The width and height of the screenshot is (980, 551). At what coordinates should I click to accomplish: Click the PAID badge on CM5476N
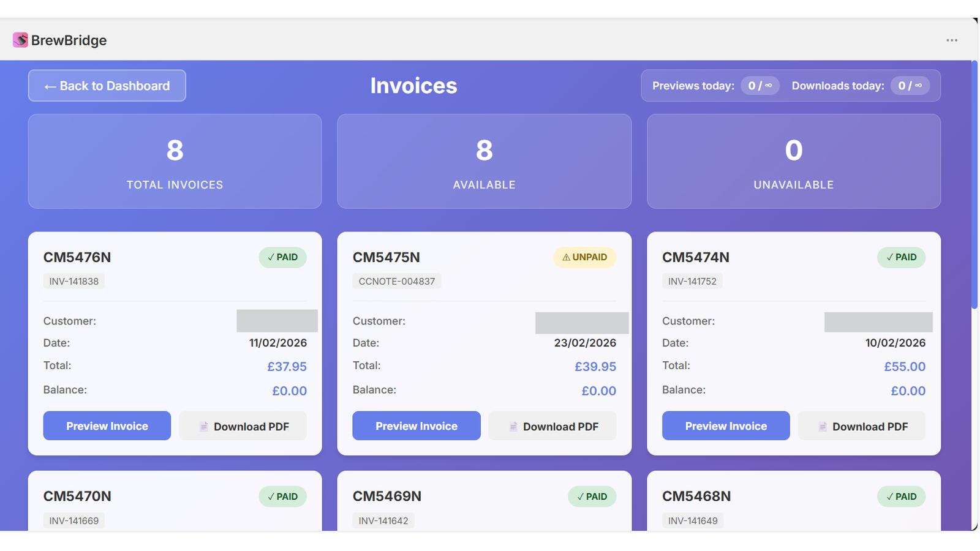282,257
